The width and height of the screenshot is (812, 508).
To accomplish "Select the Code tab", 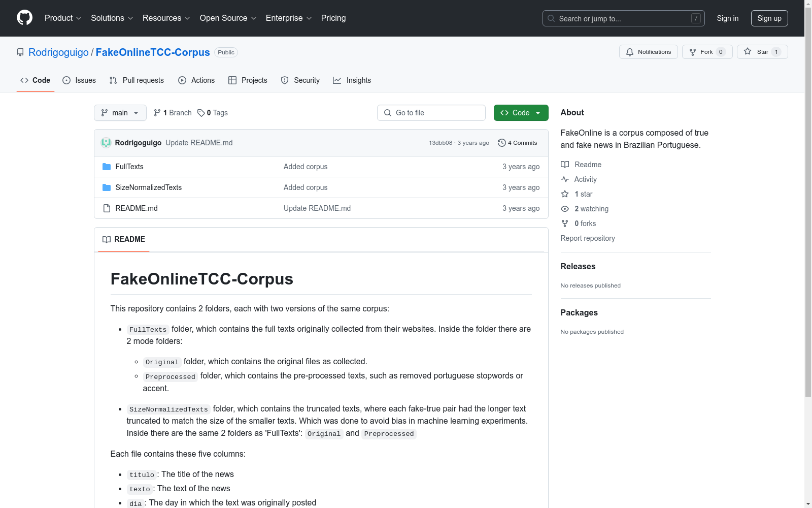I will [x=36, y=80].
